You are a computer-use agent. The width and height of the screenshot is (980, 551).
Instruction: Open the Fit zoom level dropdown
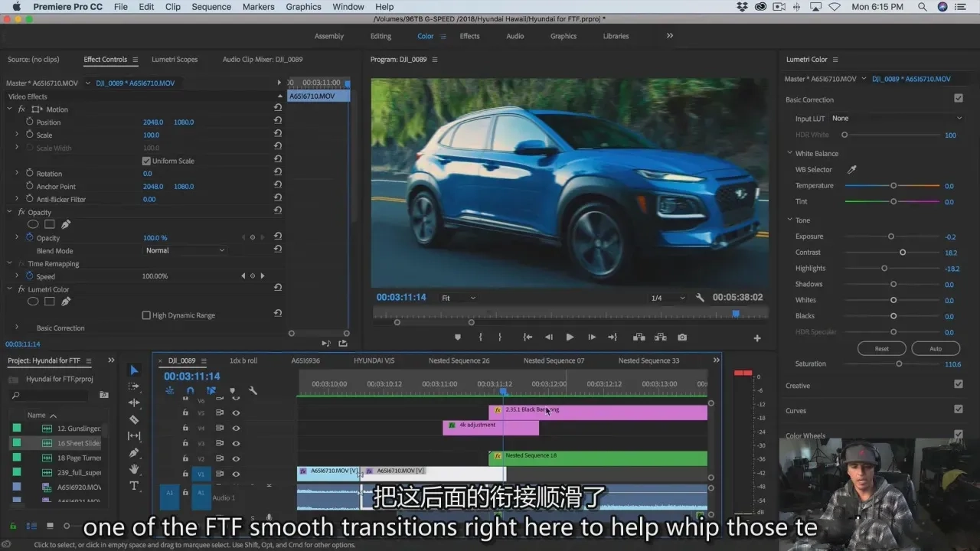458,298
